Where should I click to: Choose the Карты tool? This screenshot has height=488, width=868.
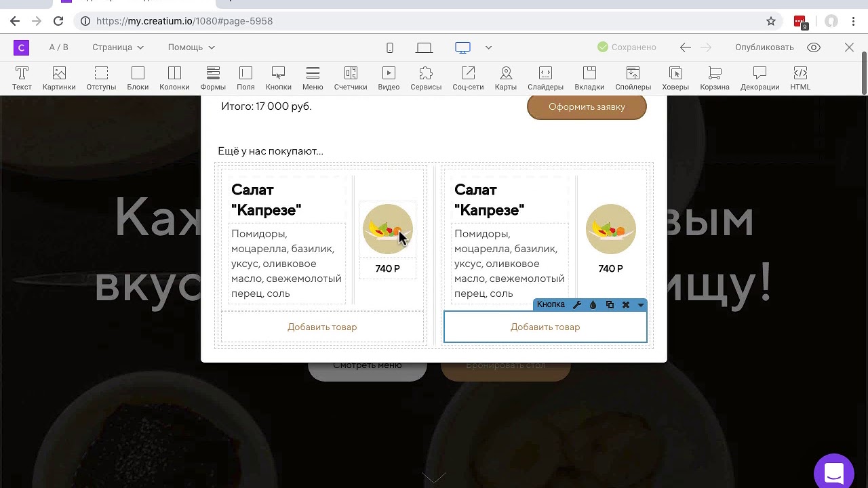pyautogui.click(x=506, y=78)
